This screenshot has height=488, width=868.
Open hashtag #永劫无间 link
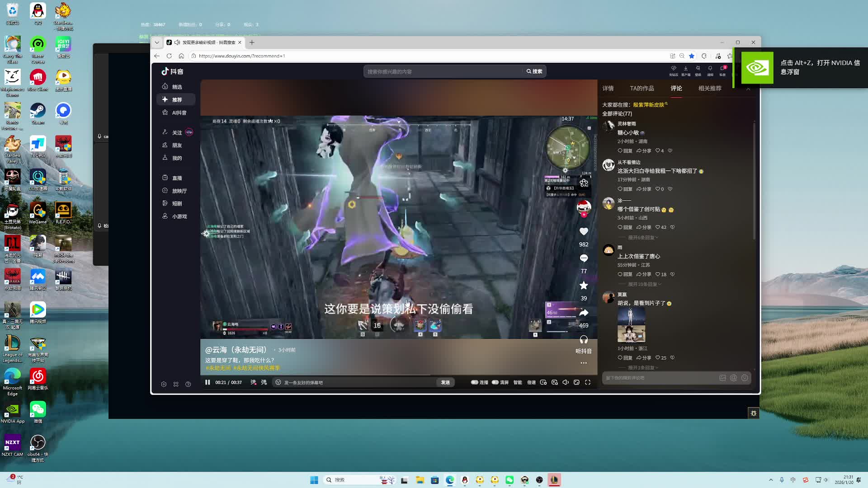click(x=218, y=368)
